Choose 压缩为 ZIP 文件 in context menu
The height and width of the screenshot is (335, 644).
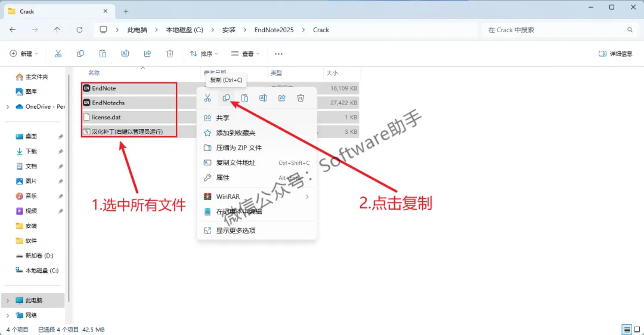click(256, 147)
